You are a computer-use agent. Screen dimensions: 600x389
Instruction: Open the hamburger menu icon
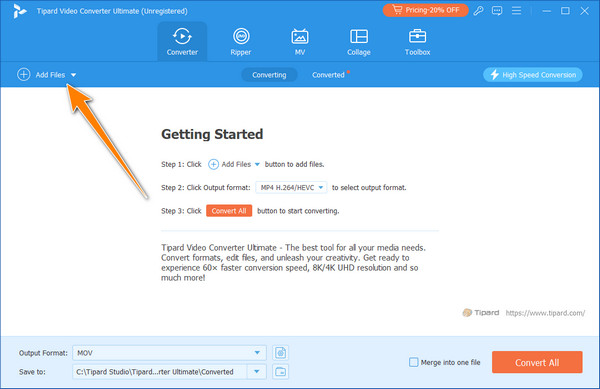[516, 11]
